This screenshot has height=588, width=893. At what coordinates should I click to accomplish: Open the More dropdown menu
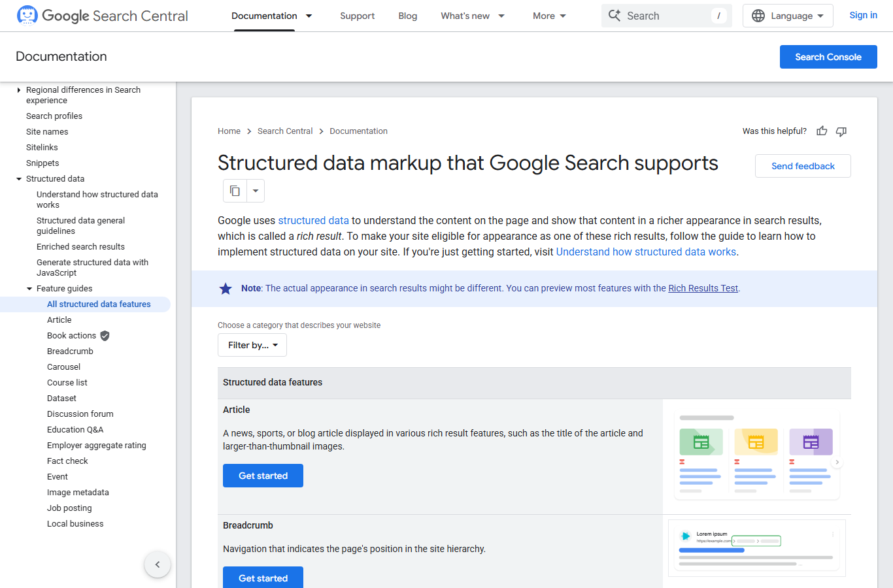coord(549,16)
